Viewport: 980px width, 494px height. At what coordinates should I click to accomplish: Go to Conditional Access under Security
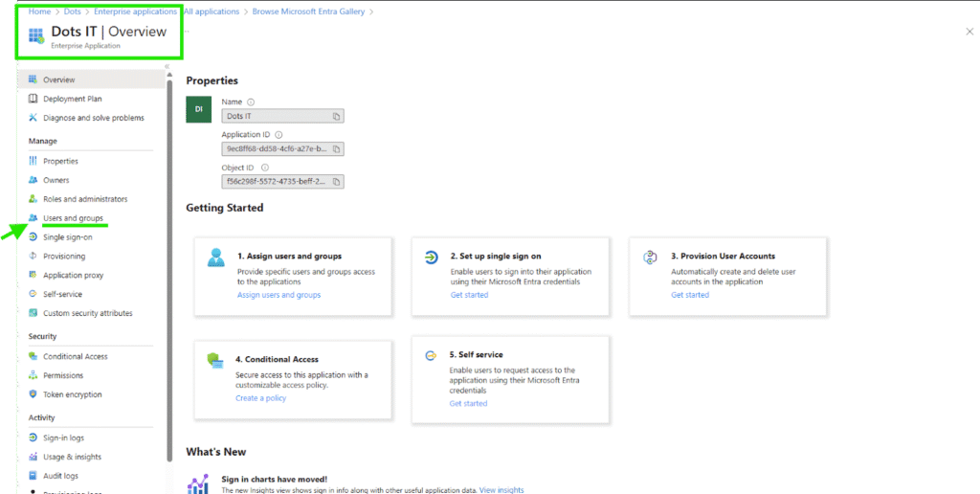coord(75,356)
